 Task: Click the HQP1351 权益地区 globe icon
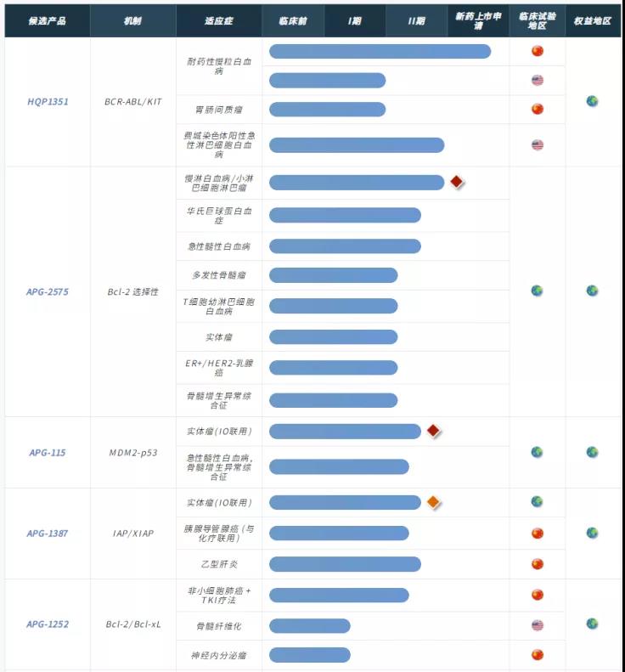pos(592,101)
